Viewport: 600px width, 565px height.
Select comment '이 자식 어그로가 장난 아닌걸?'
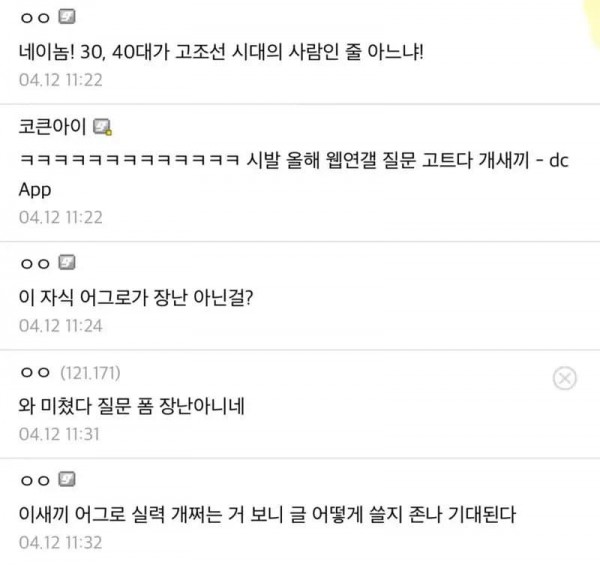136,298
